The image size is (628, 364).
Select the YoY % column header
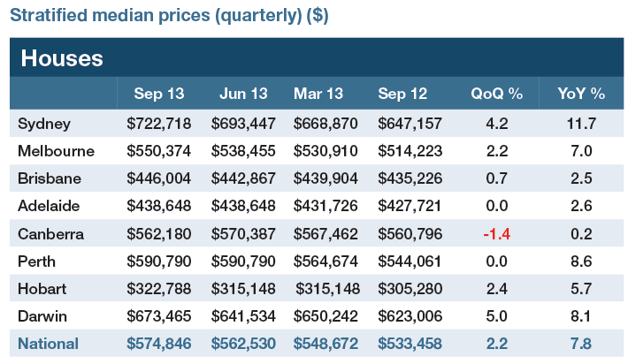pyautogui.click(x=580, y=94)
